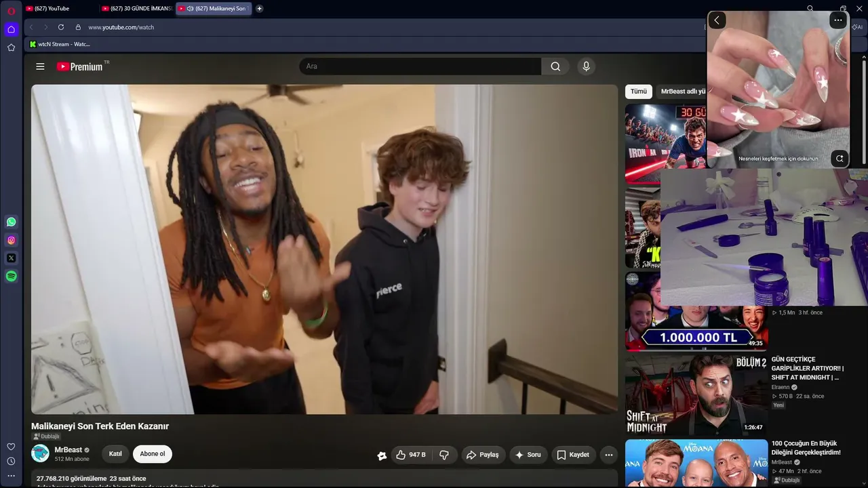Viewport: 868px width, 488px height.
Task: Dislike the MrBeast video
Action: [x=444, y=455]
